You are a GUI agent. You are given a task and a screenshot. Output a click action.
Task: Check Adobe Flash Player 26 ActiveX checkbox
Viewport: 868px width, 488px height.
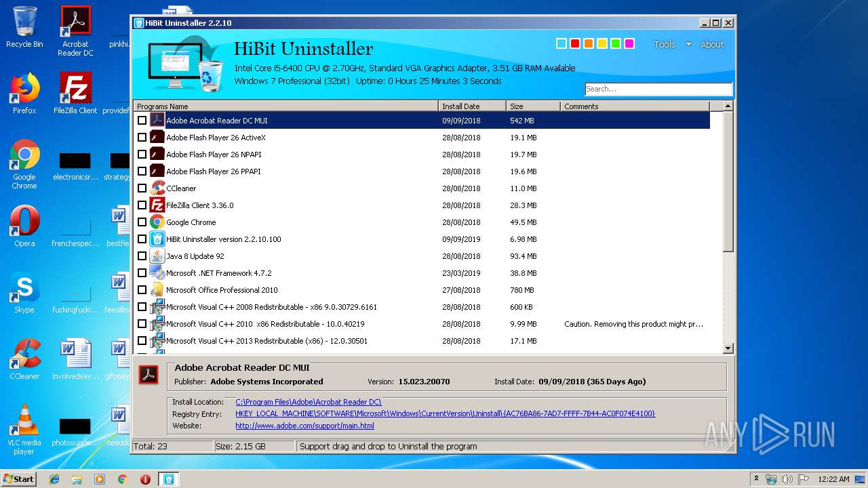point(142,137)
